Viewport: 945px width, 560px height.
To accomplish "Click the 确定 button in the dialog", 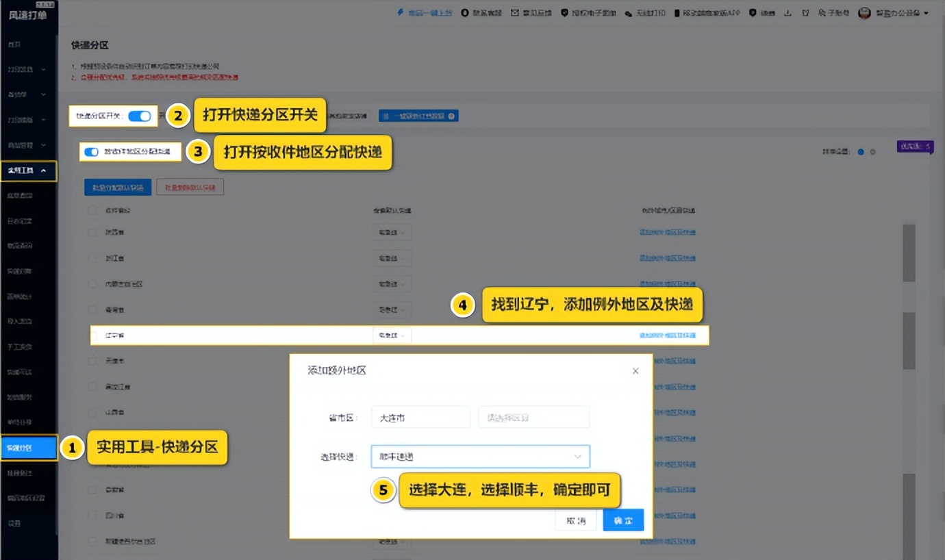I will (x=622, y=520).
